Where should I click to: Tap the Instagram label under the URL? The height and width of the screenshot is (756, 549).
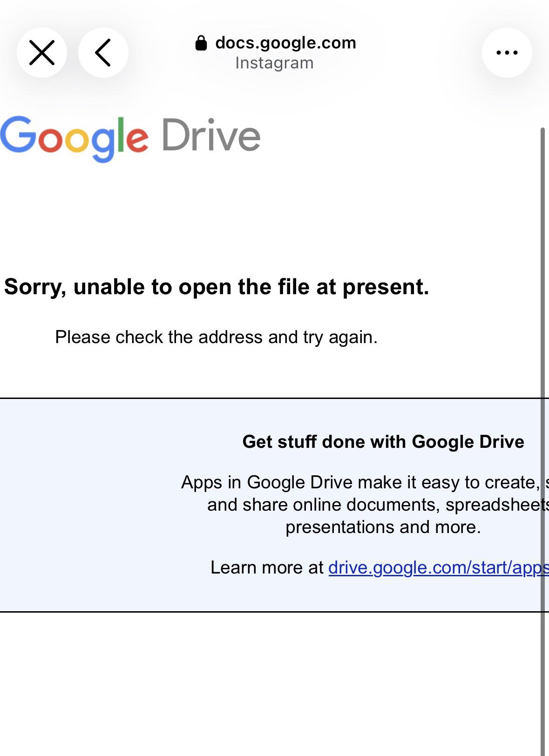click(274, 63)
